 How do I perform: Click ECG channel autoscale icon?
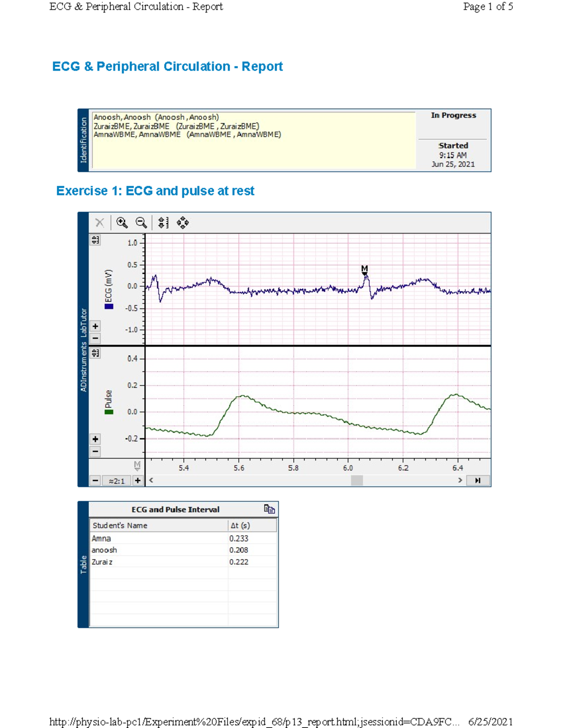click(95, 240)
